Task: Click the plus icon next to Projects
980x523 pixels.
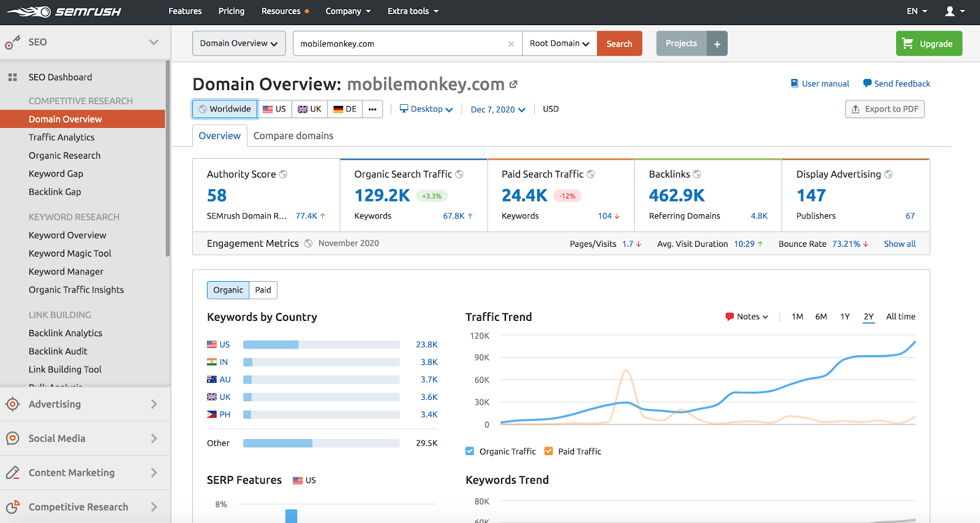Action: coord(717,44)
